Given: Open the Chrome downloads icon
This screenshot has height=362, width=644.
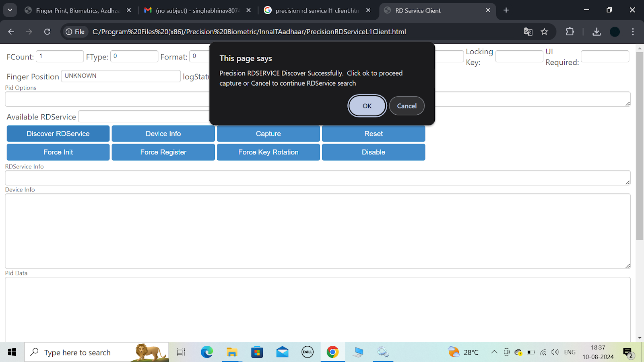Looking at the screenshot, I should [x=597, y=32].
